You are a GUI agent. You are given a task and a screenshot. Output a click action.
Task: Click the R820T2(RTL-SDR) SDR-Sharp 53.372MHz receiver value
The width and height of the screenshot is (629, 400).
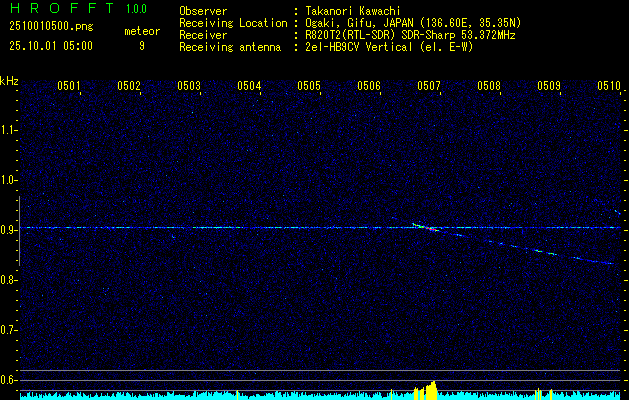click(x=410, y=35)
